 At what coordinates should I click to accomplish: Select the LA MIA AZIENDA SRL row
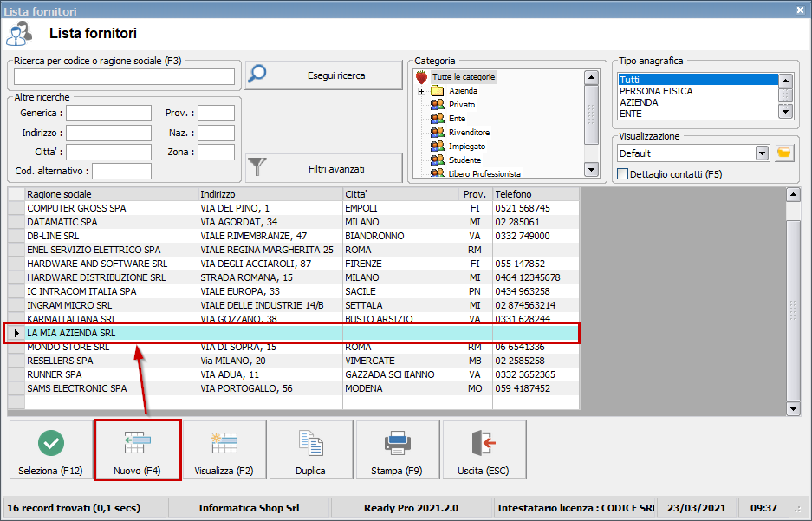[x=294, y=333]
